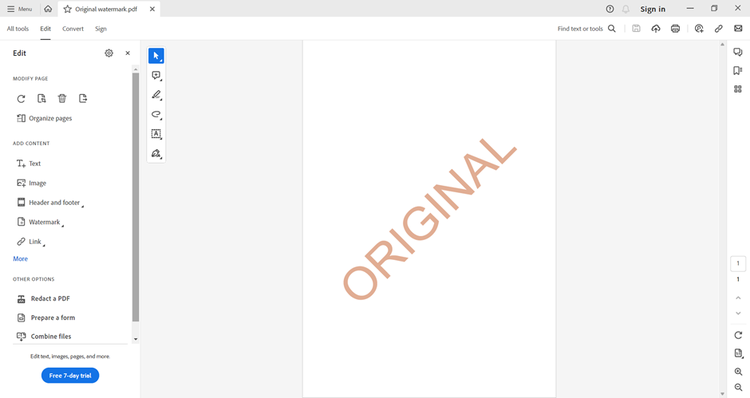Expand the Header and footer dropdown
Image resolution: width=750 pixels, height=398 pixels.
(50, 203)
